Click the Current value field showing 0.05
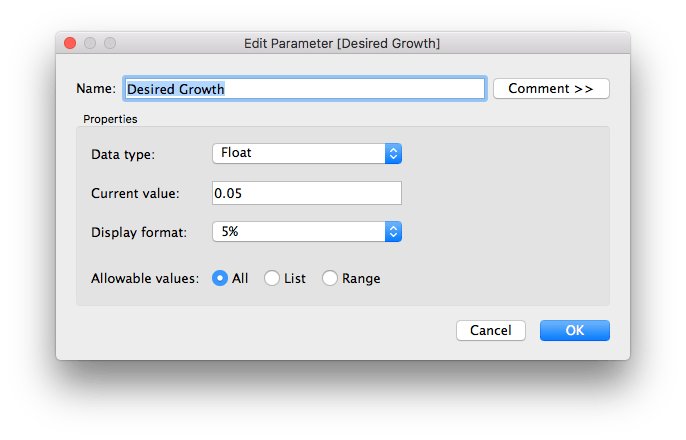686x440 pixels. (x=307, y=193)
